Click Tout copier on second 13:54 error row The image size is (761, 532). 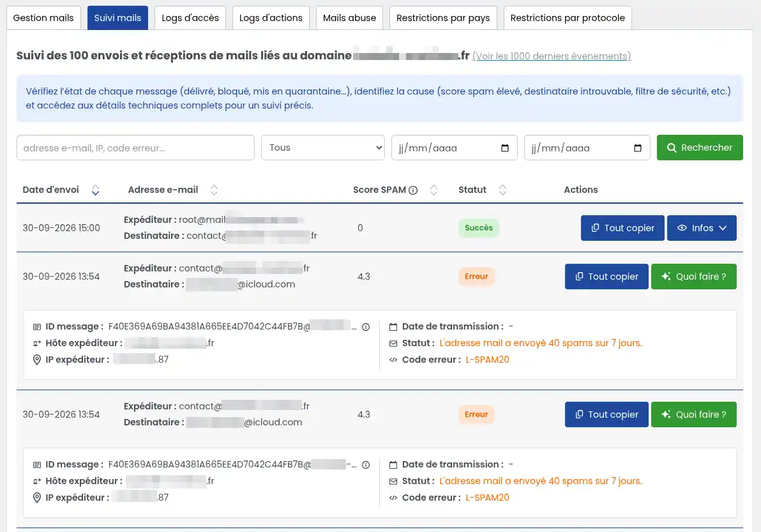607,414
